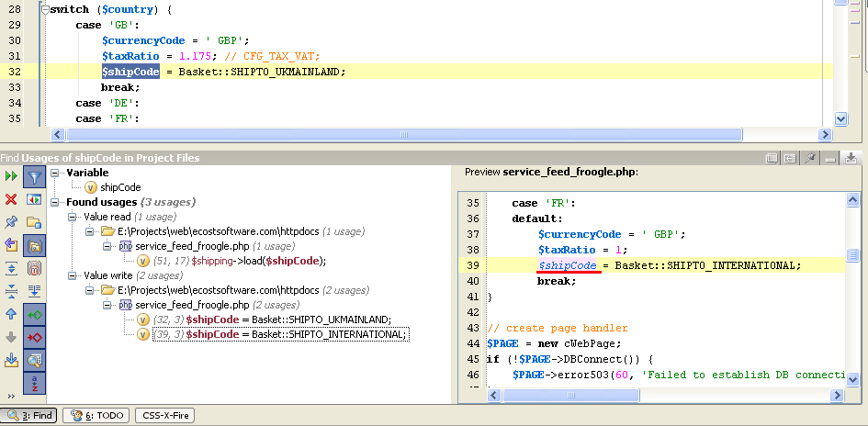Click $shipCode link in preview line 39
This screenshot has width=868, height=426.
(x=569, y=265)
